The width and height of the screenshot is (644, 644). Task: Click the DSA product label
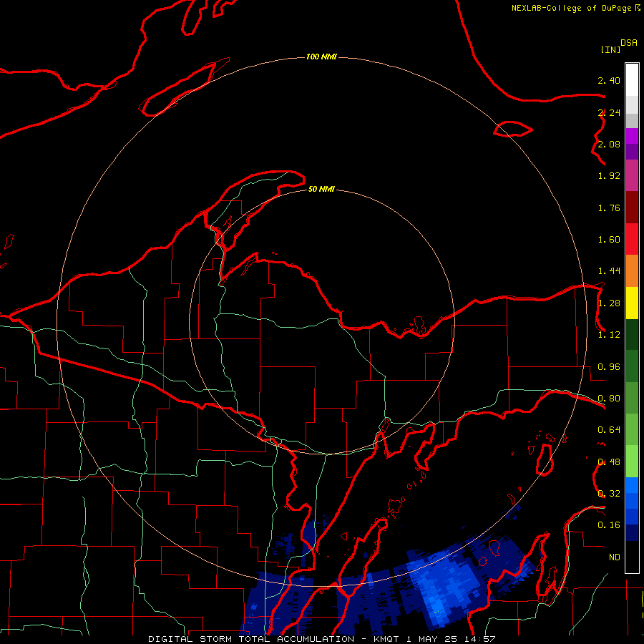coord(629,42)
